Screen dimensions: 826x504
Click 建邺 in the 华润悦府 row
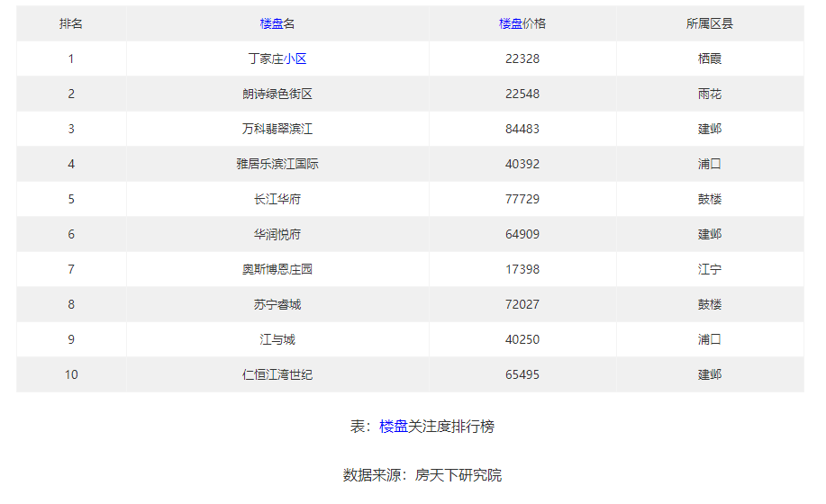pyautogui.click(x=710, y=234)
